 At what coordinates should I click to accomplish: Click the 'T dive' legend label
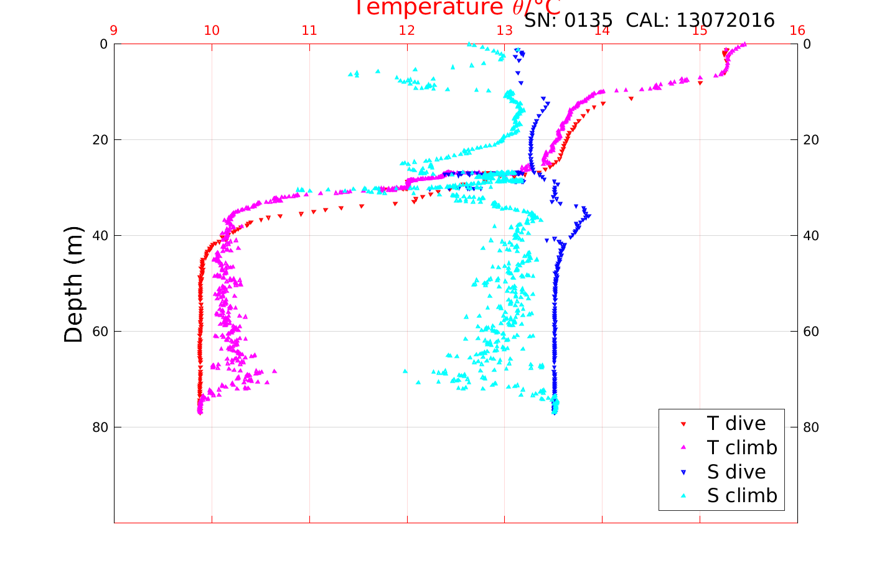click(736, 423)
